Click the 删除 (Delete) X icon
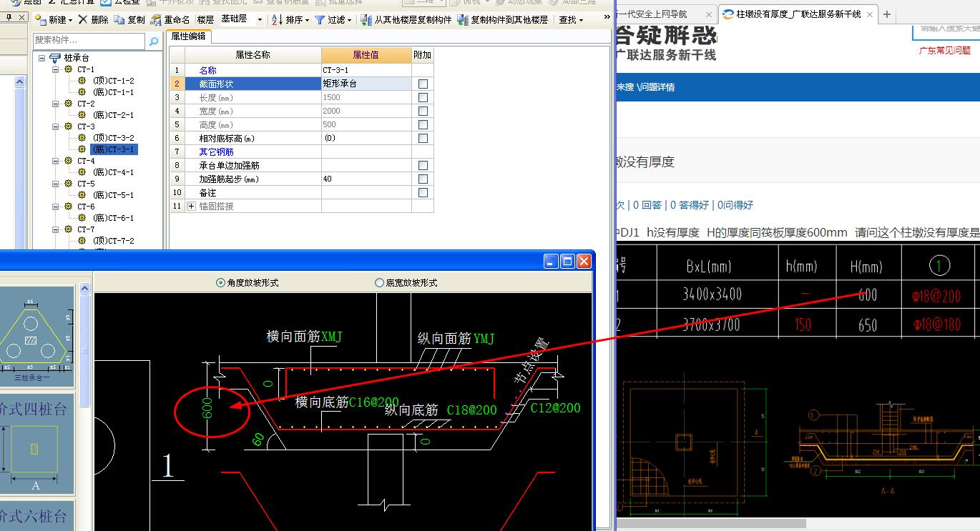Viewport: 980px width, 531px height. pyautogui.click(x=83, y=20)
